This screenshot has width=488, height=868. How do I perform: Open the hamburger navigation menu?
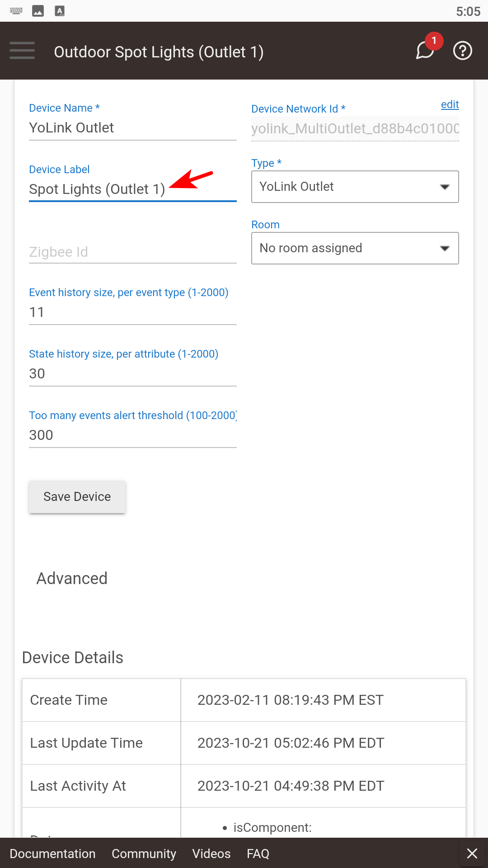pyautogui.click(x=22, y=51)
